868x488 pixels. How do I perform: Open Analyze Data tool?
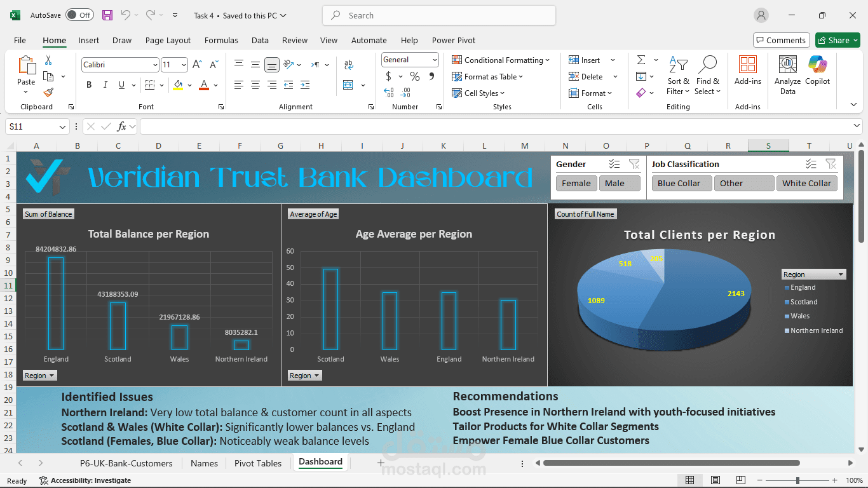787,74
